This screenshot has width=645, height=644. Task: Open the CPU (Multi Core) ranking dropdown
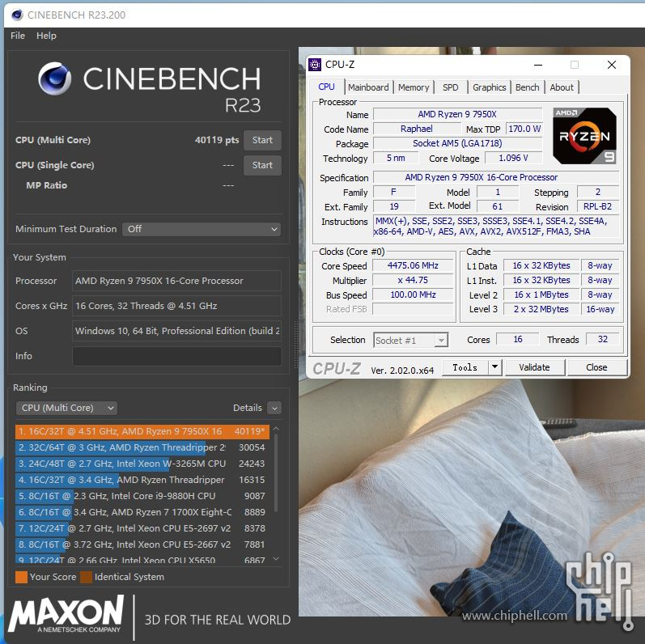click(66, 408)
